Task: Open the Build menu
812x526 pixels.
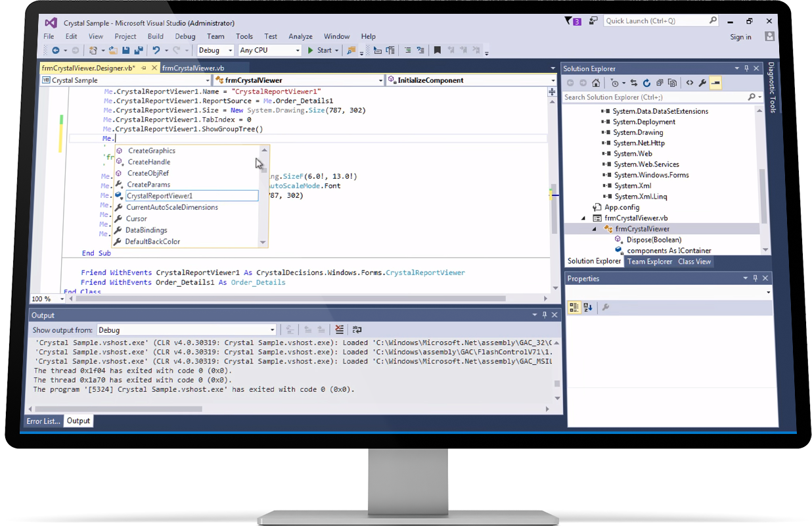Action: click(x=156, y=37)
